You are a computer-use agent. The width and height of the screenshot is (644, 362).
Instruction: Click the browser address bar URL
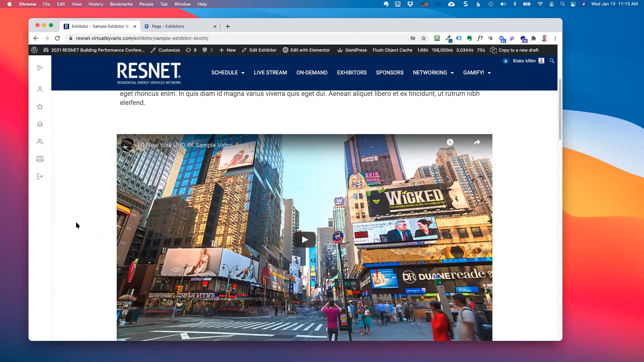pyautogui.click(x=142, y=38)
